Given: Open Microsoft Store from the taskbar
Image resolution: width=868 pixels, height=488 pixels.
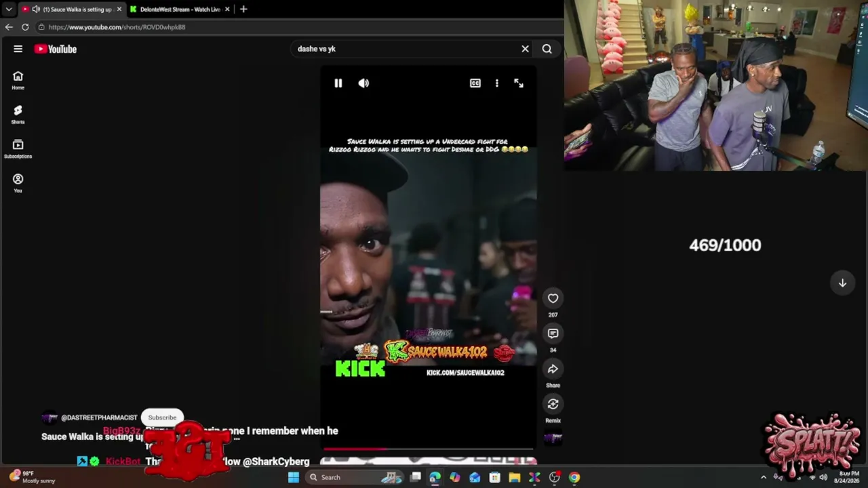Looking at the screenshot, I should [495, 477].
